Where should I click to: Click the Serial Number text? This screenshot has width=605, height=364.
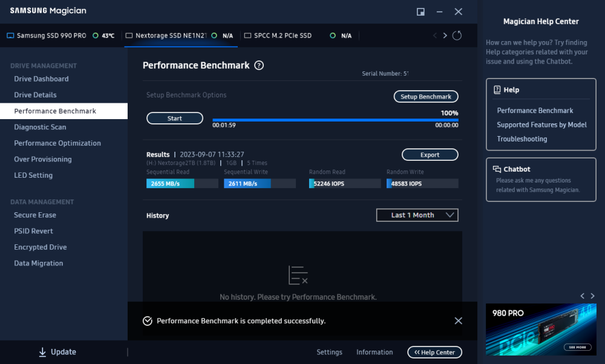[x=385, y=73]
